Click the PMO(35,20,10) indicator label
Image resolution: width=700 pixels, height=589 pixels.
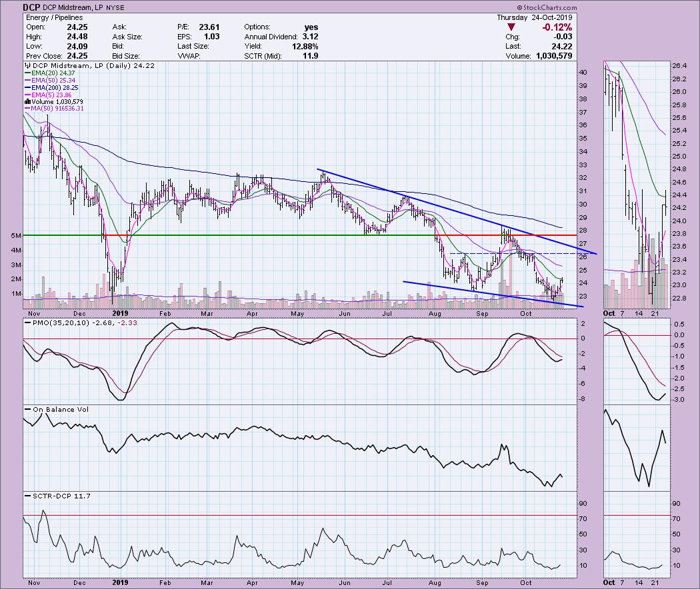81,322
